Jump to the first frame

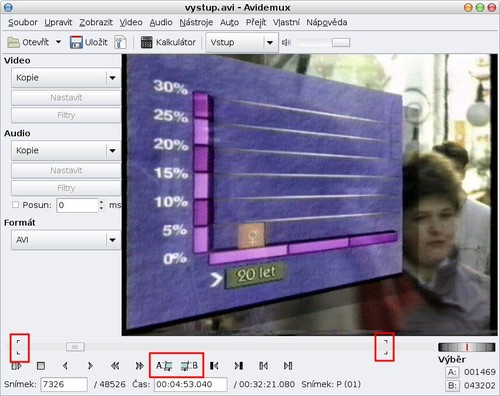214,366
